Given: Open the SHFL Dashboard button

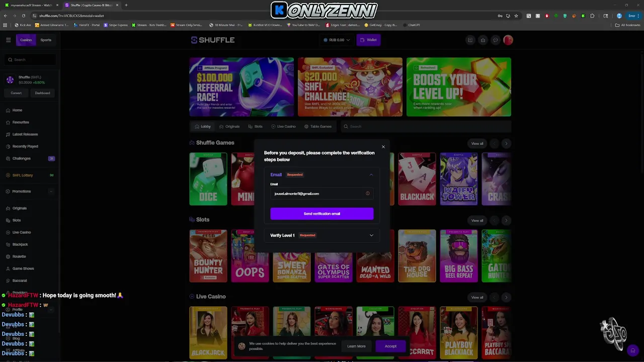Looking at the screenshot, I should [42, 93].
